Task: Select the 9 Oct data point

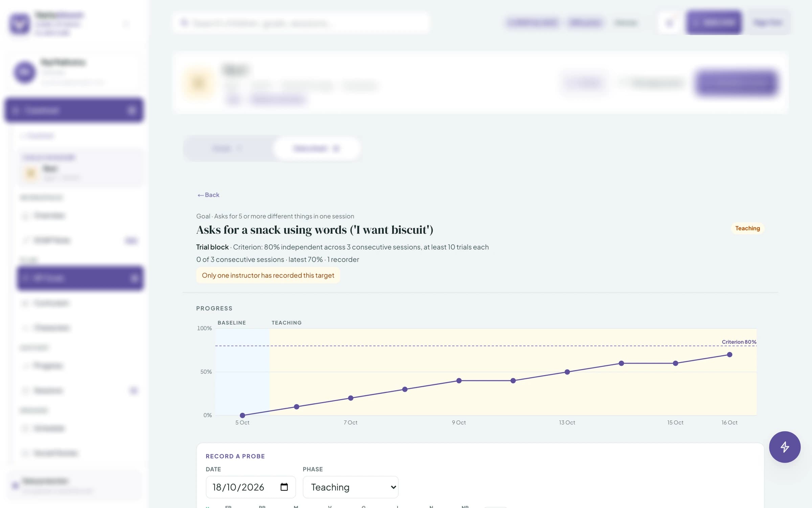Action: (x=459, y=381)
